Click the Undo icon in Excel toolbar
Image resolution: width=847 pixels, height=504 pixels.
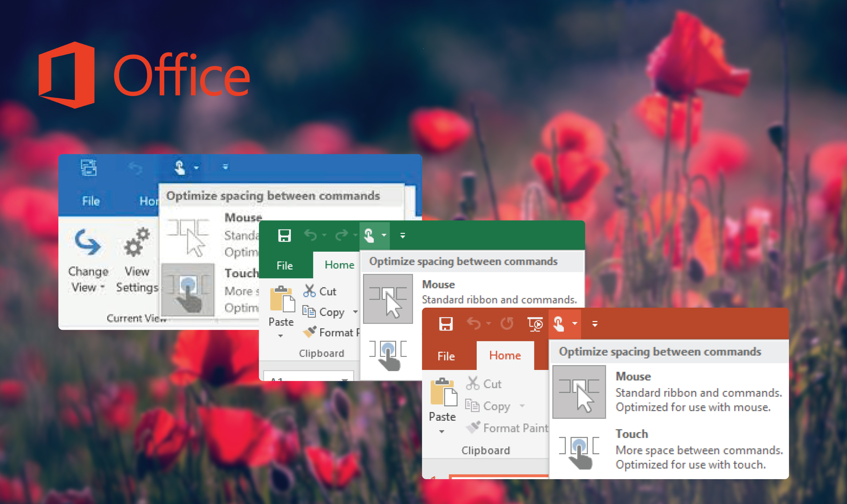[x=310, y=235]
